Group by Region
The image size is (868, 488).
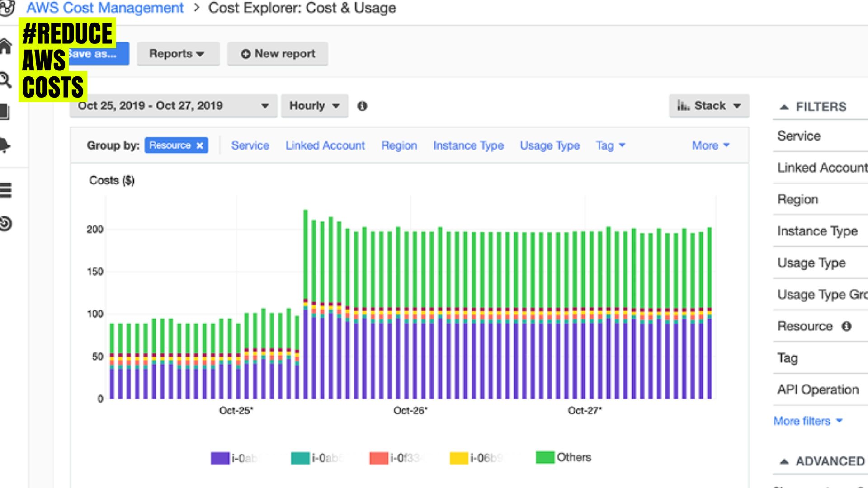click(399, 145)
